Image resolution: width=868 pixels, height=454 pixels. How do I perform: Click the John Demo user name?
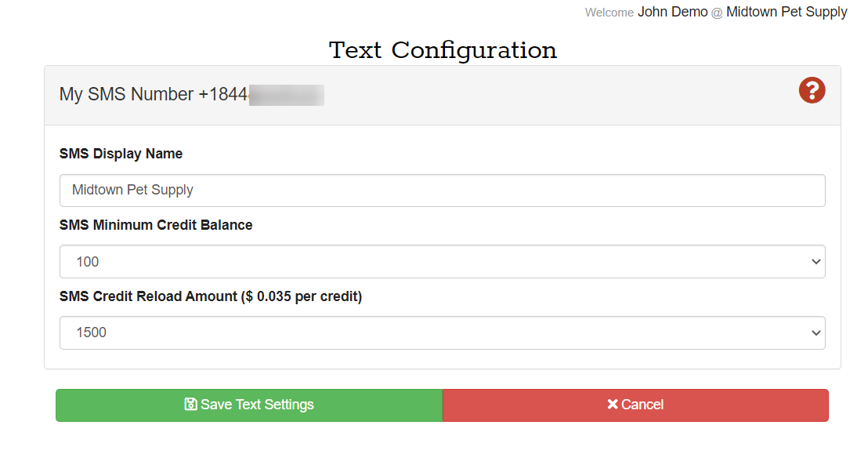tap(673, 12)
